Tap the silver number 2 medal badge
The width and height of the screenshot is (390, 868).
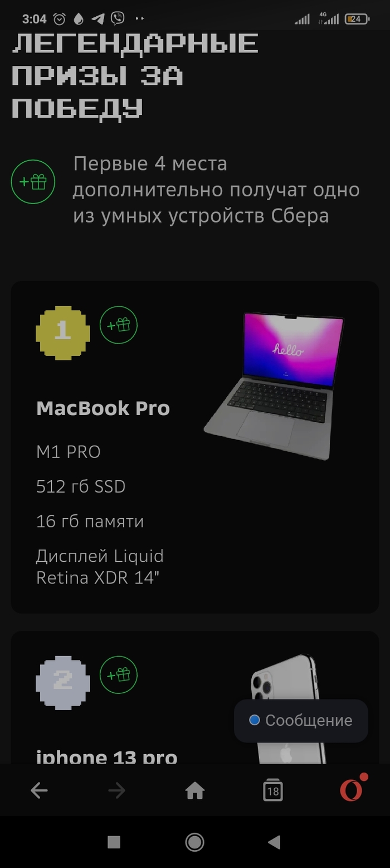62,682
